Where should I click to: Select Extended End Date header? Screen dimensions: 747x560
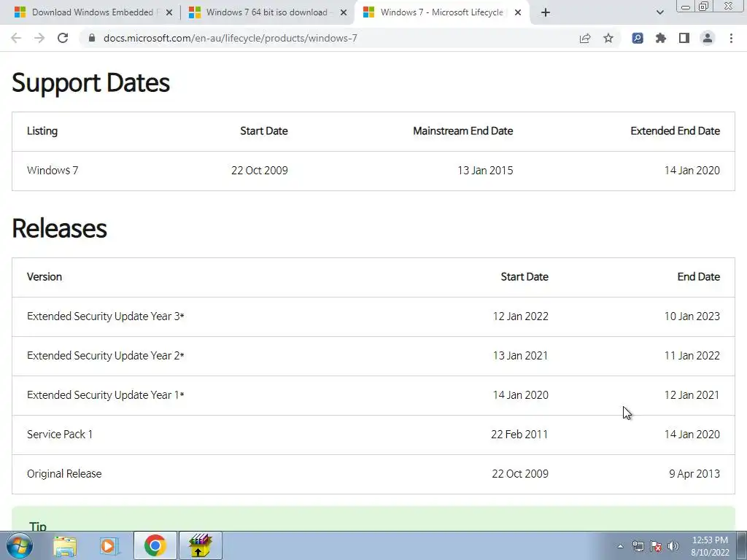pyautogui.click(x=675, y=131)
